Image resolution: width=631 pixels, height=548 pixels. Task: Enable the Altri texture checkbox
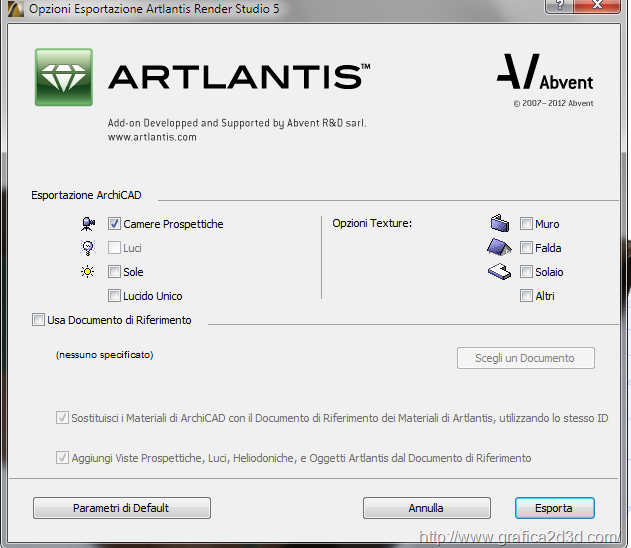(x=526, y=296)
